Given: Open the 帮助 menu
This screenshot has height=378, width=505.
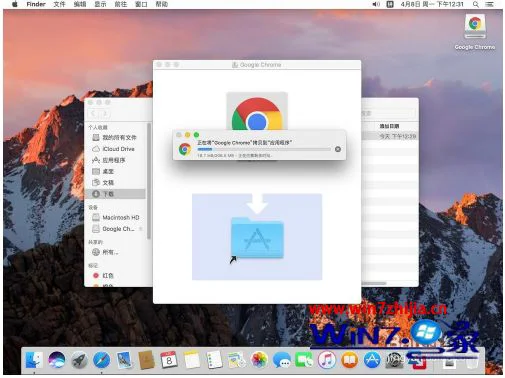Looking at the screenshot, I should [162, 4].
